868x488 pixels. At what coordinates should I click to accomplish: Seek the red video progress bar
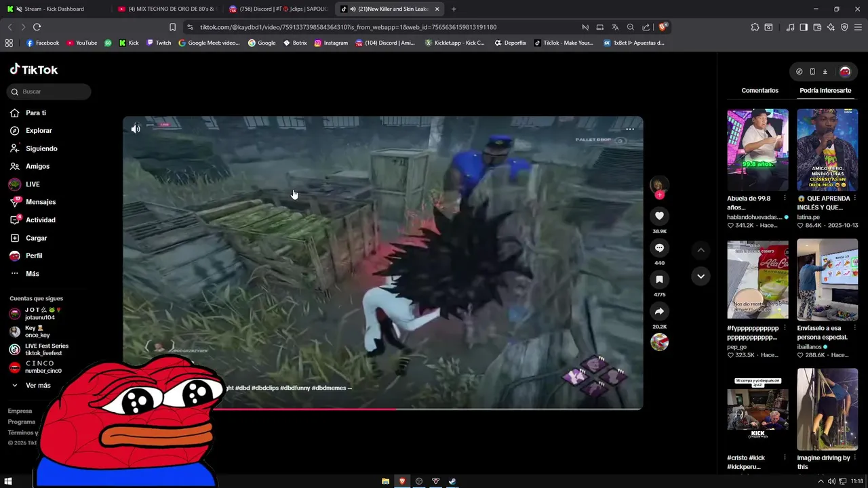382,409
